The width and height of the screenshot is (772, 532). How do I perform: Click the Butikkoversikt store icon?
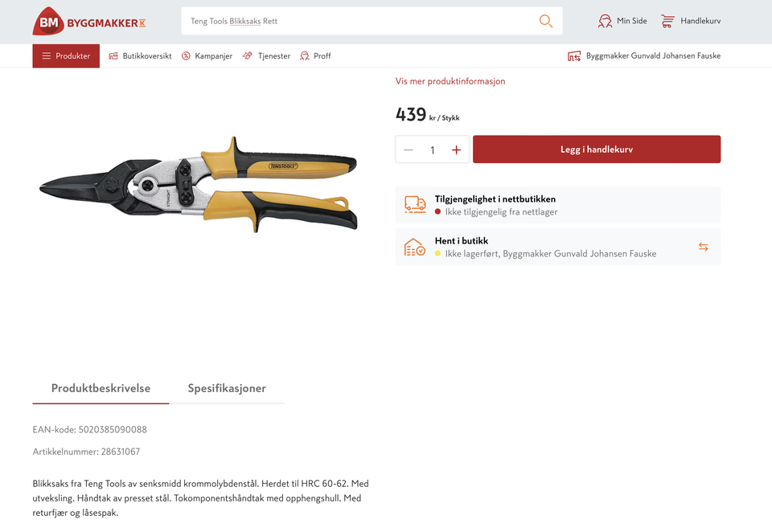coord(113,56)
